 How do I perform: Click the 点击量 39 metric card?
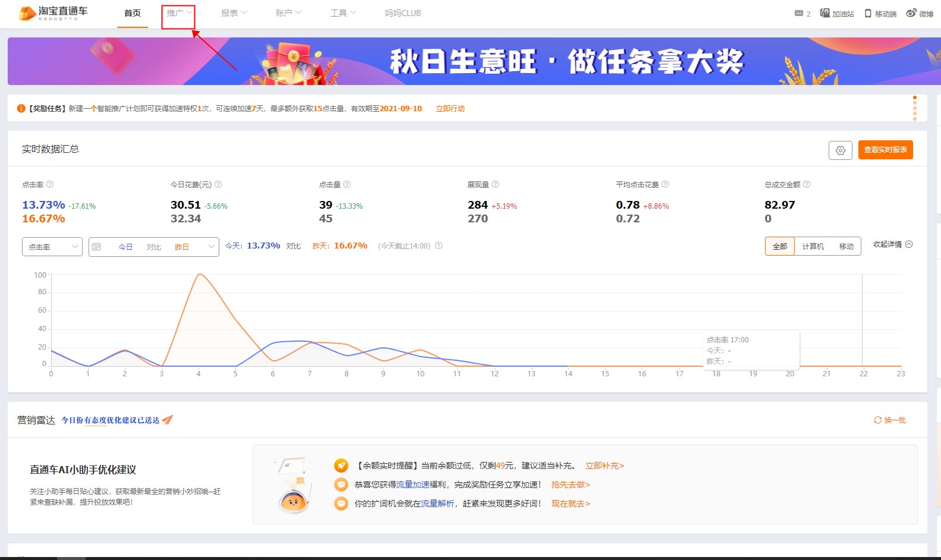pyautogui.click(x=341, y=202)
